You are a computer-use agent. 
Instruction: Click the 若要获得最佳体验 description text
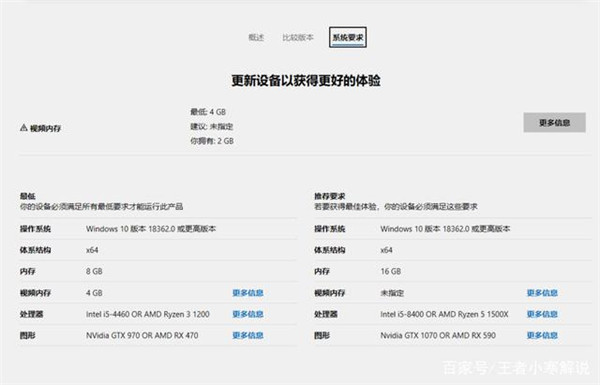[x=396, y=207]
